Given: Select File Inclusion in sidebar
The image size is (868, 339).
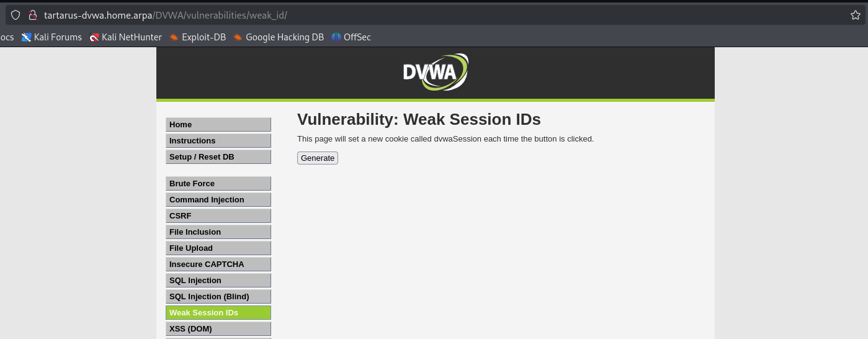Looking at the screenshot, I should coord(218,232).
